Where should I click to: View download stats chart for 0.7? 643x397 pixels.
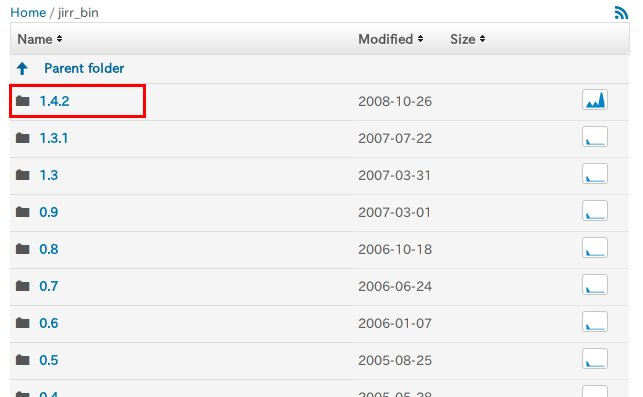tap(595, 285)
